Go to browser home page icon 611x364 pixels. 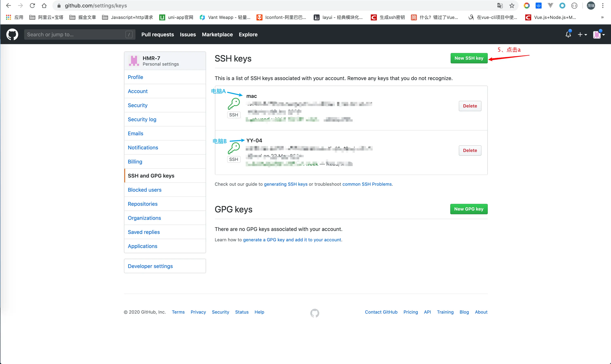44,5
